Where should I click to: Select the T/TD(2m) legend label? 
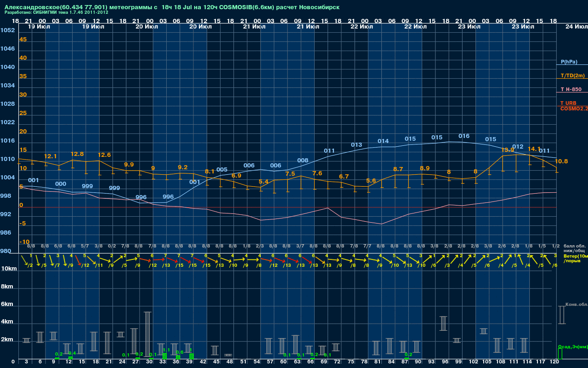(572, 75)
